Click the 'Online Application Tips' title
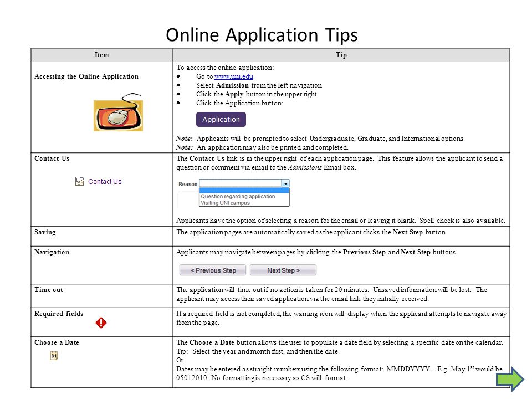Image resolution: width=532 pixels, height=399 pixels. click(x=262, y=35)
